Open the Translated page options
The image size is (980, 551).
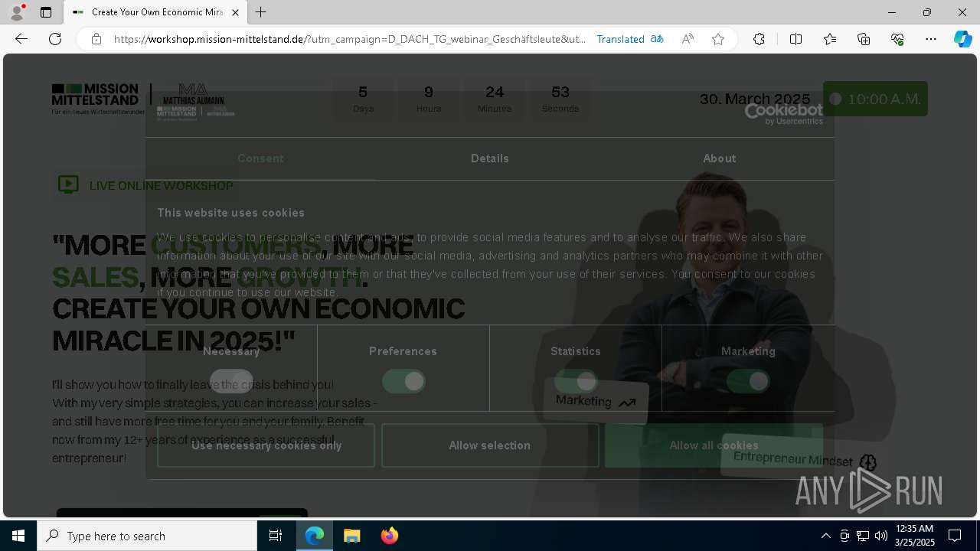coord(630,39)
